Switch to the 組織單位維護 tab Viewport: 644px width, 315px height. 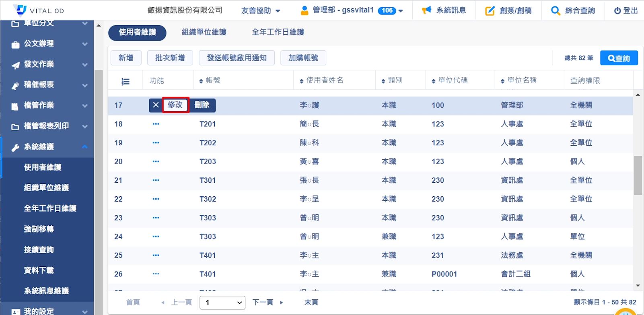coord(204,32)
